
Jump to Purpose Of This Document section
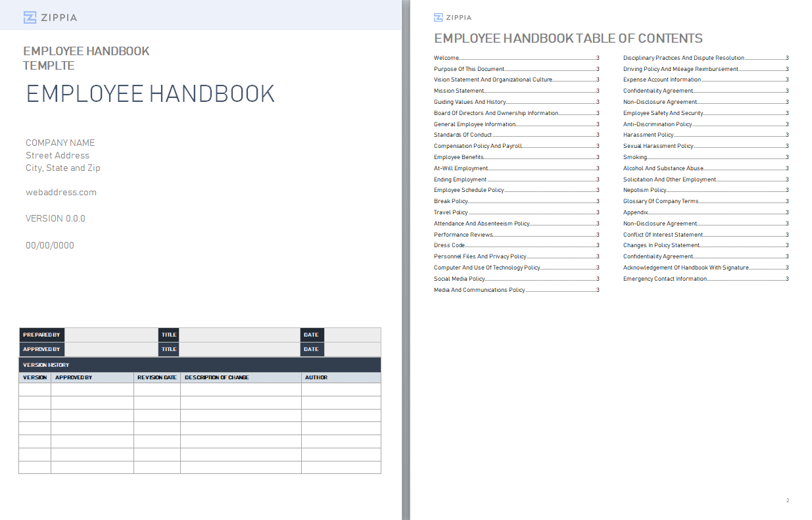point(469,69)
